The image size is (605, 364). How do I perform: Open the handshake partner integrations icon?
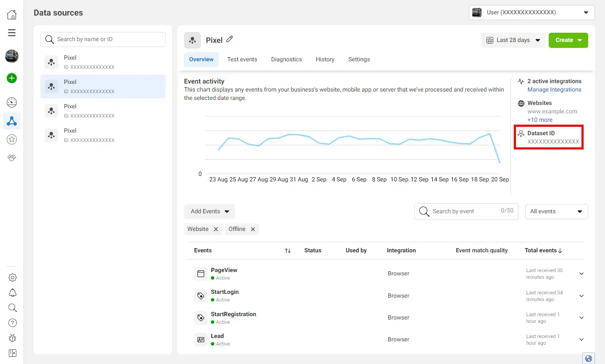[x=12, y=158]
